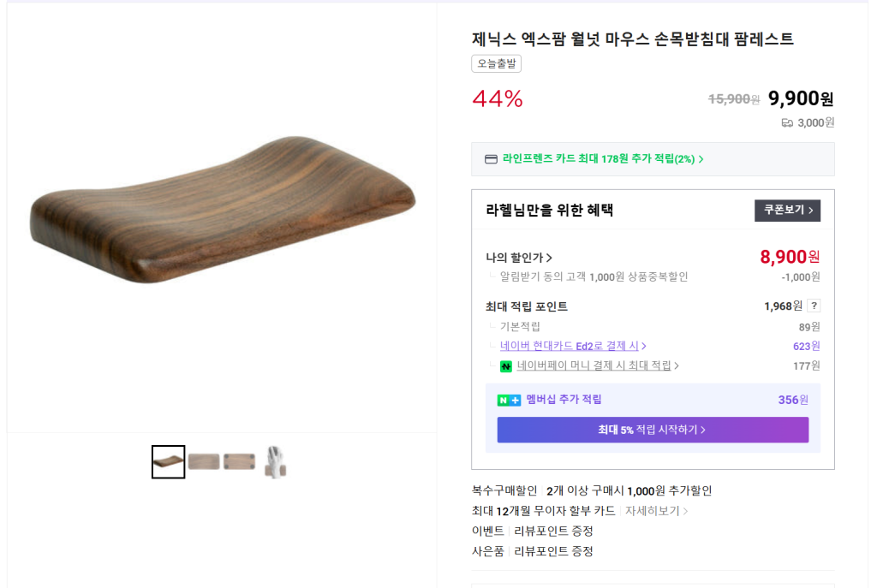This screenshot has width=877, height=588.
Task: Click the N+ membership badge icon
Action: [509, 400]
